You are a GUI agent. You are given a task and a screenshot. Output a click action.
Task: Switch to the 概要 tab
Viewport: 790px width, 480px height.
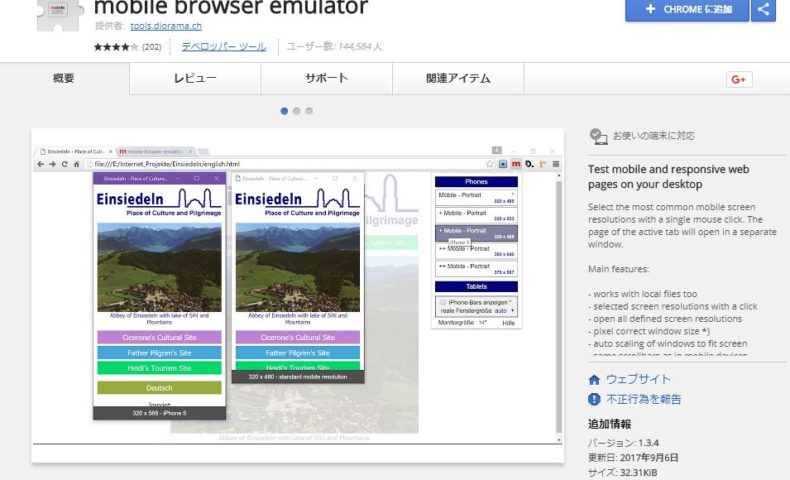64,78
